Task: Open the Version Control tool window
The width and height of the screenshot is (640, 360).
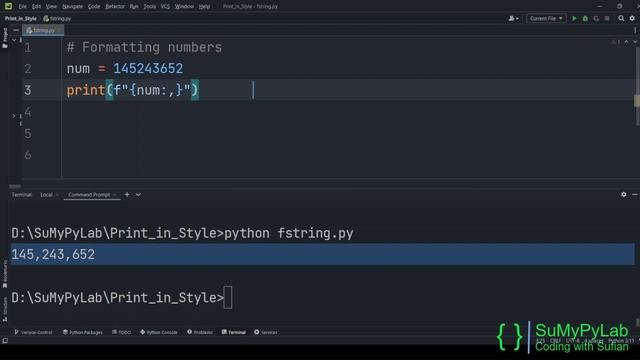Action: tap(33, 332)
